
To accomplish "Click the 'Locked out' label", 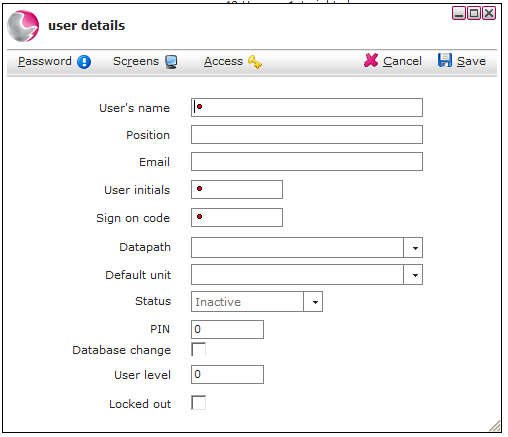I will [x=140, y=404].
